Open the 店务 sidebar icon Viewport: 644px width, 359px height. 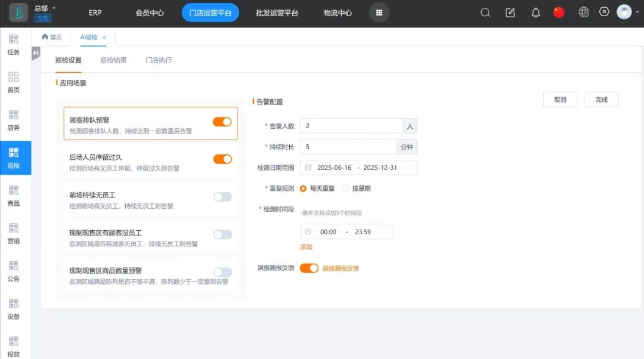tap(14, 120)
